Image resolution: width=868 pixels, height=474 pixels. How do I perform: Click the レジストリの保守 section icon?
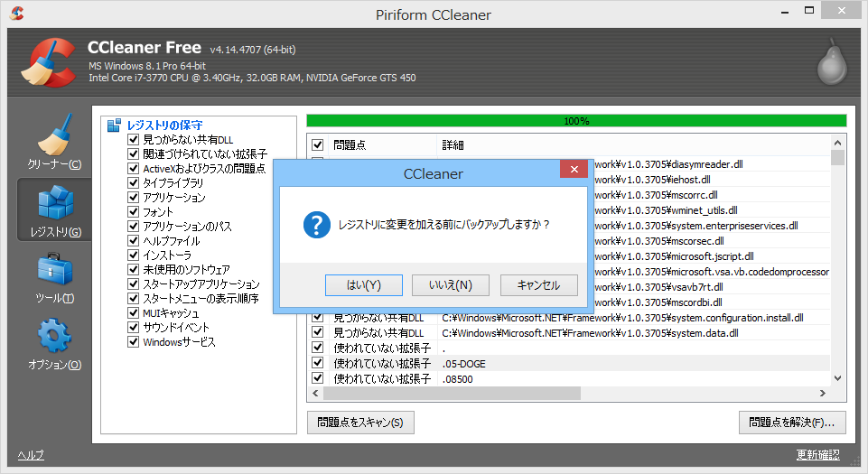pyautogui.click(x=114, y=125)
